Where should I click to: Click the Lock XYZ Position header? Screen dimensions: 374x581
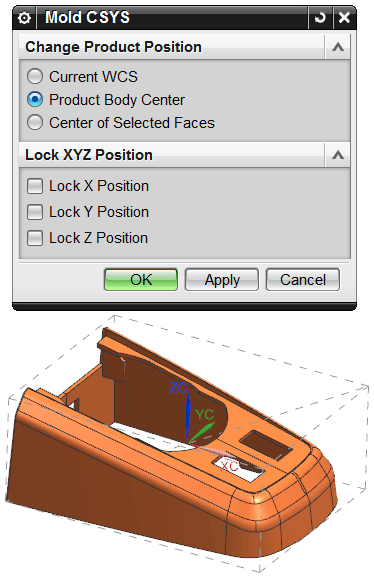[x=89, y=155]
